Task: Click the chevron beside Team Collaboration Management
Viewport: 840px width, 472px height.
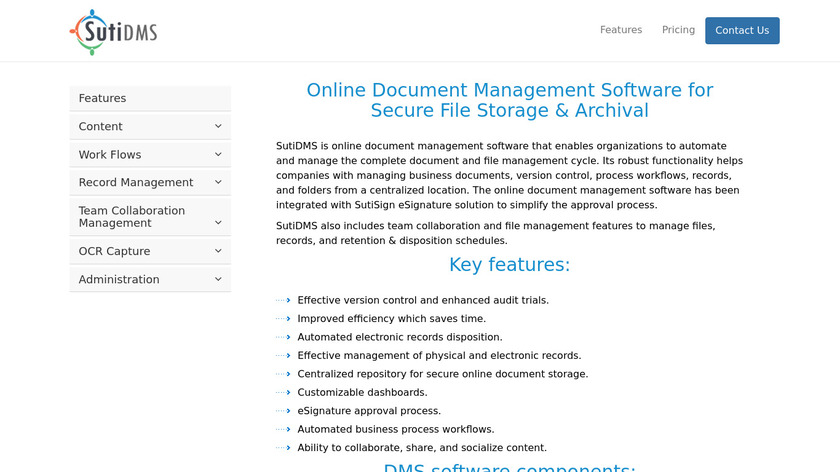Action: point(218,223)
